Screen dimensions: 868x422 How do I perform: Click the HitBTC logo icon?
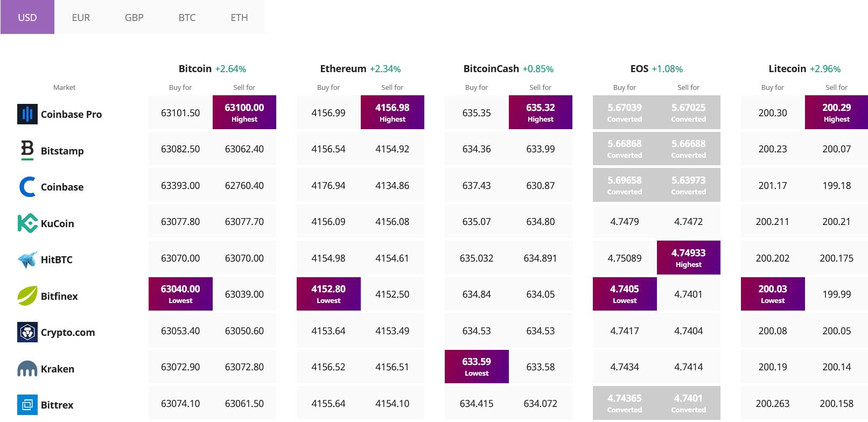click(x=27, y=259)
